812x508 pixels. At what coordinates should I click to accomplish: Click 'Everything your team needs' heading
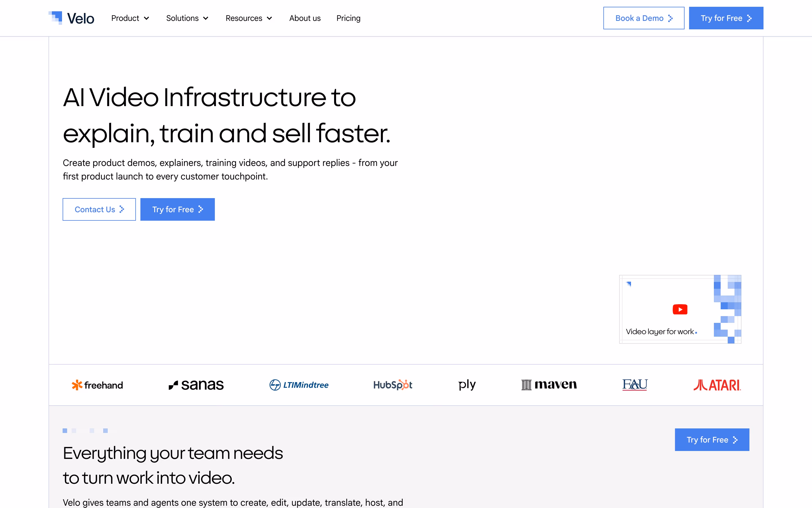tap(173, 465)
